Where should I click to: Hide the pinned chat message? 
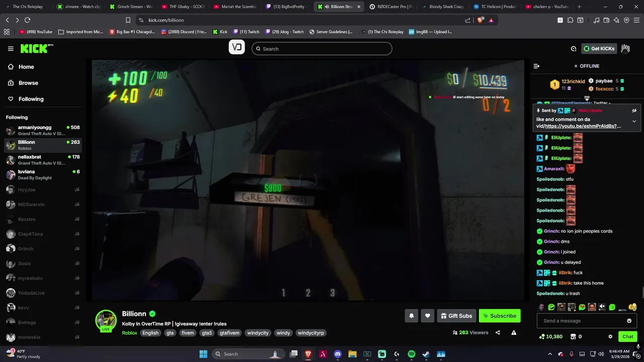pos(634,110)
